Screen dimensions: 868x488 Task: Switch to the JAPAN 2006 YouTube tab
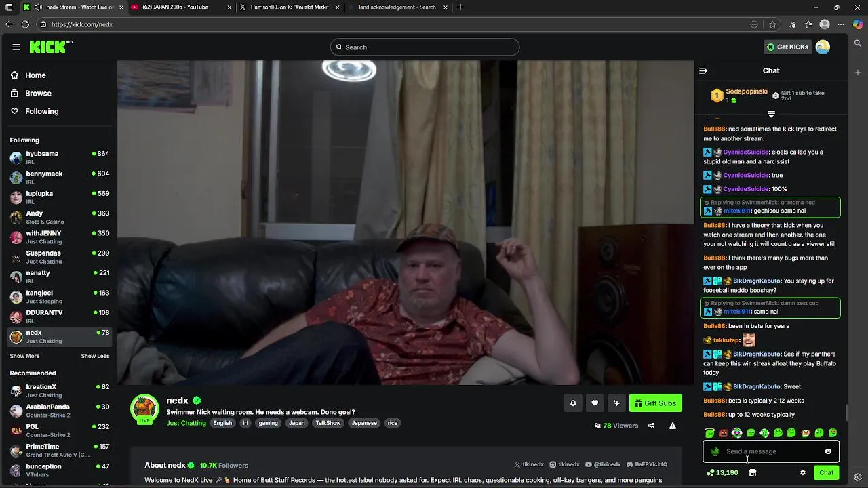[182, 7]
